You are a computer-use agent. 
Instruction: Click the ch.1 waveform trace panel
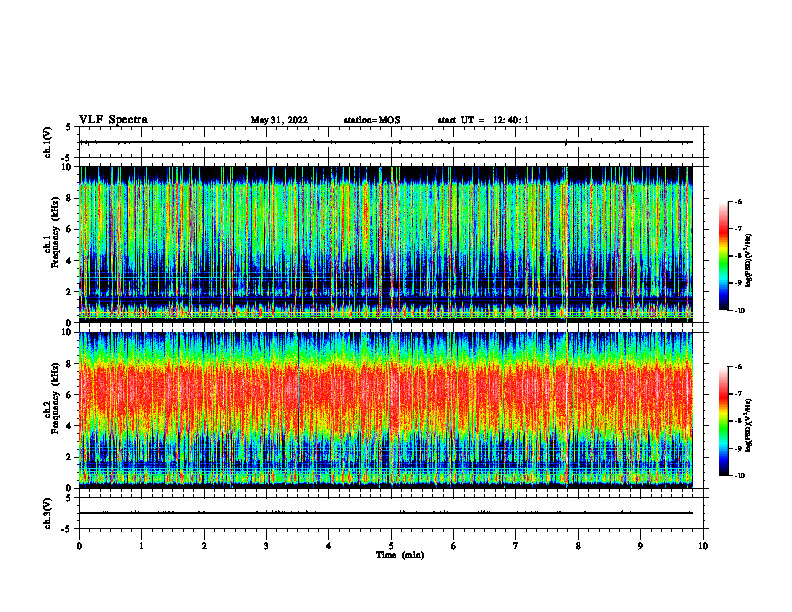pos(391,142)
